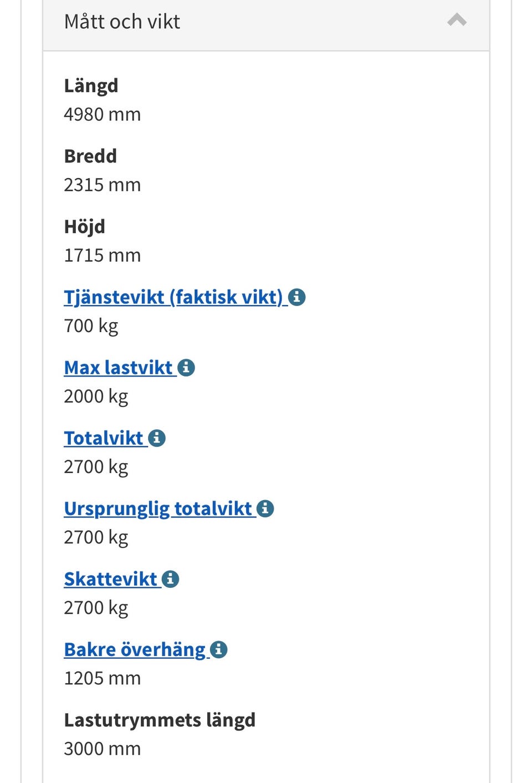Click the Skattevikt info icon
Image resolution: width=532 pixels, height=783 pixels.
170,579
